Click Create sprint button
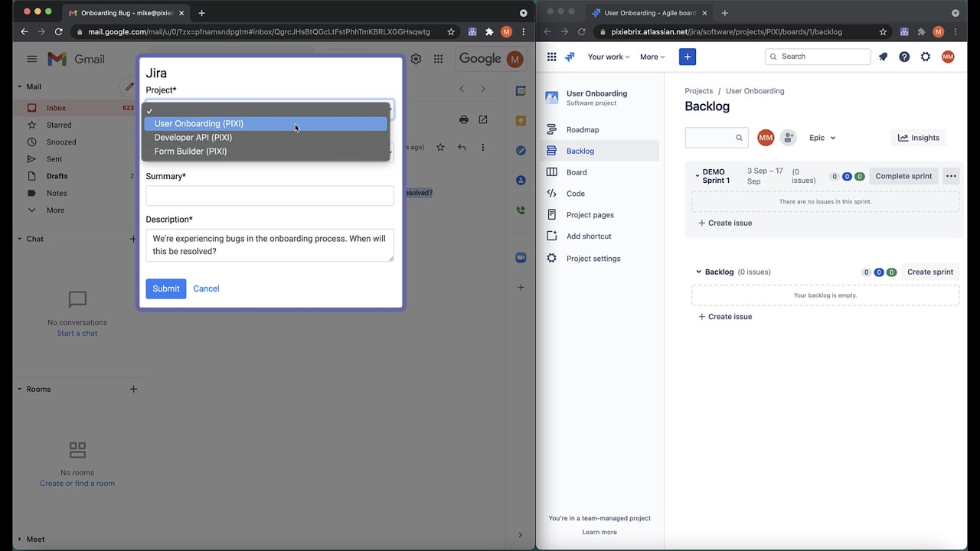Viewport: 980px width, 551px height. 930,272
